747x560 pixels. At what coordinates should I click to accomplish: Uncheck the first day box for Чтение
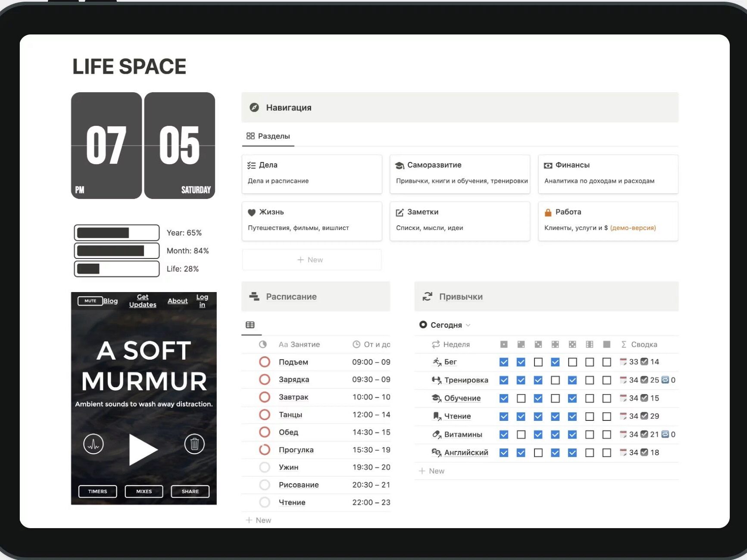point(503,416)
